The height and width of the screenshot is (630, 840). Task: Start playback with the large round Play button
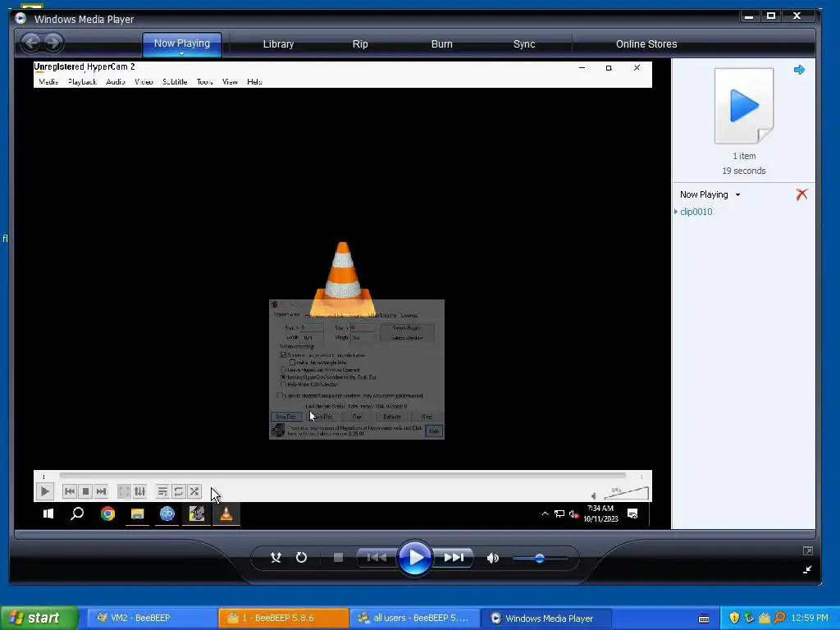coord(415,558)
